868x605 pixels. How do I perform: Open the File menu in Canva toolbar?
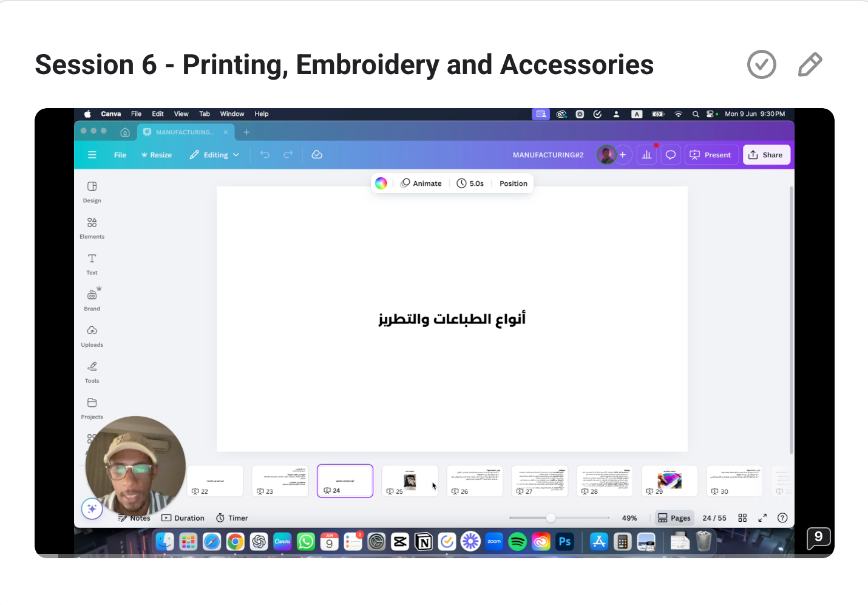(120, 155)
